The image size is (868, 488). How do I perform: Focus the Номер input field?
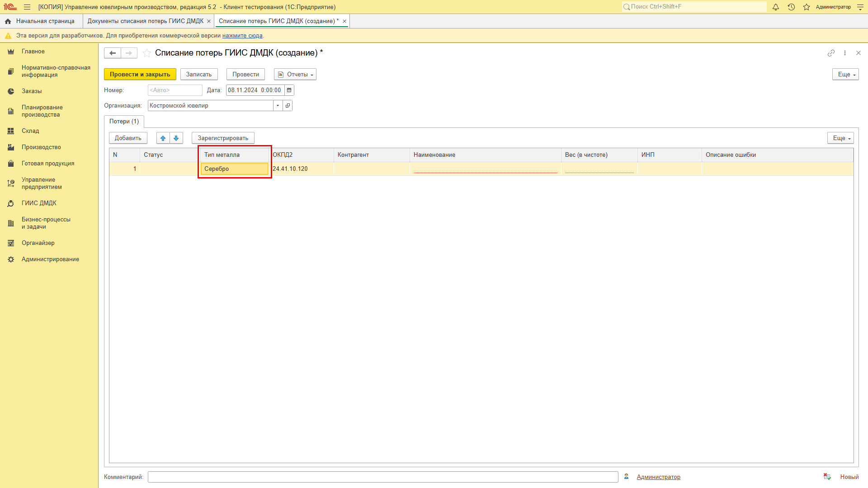point(175,90)
